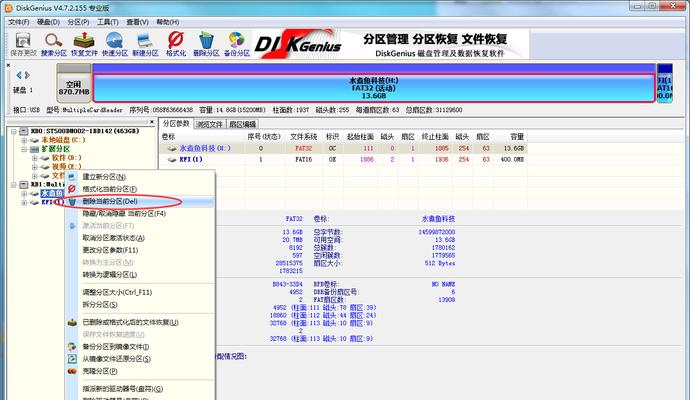This screenshot has width=690, height=400.
Task: Open the 恢复文件 (Recover files) tool
Action: click(x=84, y=44)
